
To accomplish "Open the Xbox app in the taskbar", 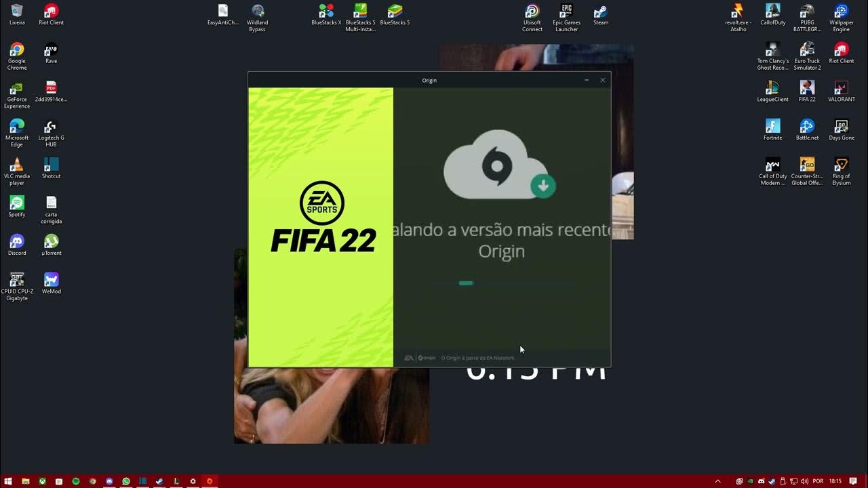I will click(42, 481).
